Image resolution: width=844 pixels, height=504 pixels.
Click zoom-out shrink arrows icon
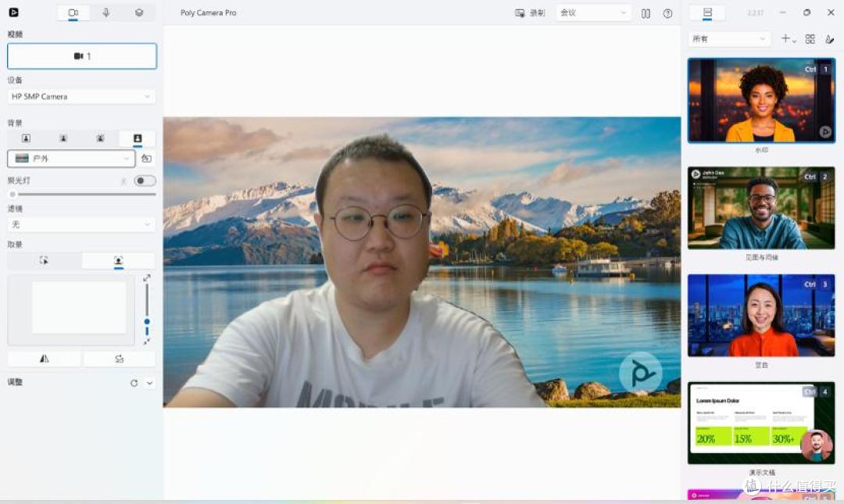(x=146, y=342)
